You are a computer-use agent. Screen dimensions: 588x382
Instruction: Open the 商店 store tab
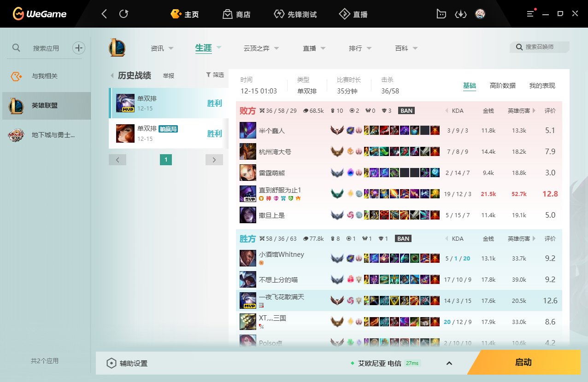(x=236, y=14)
